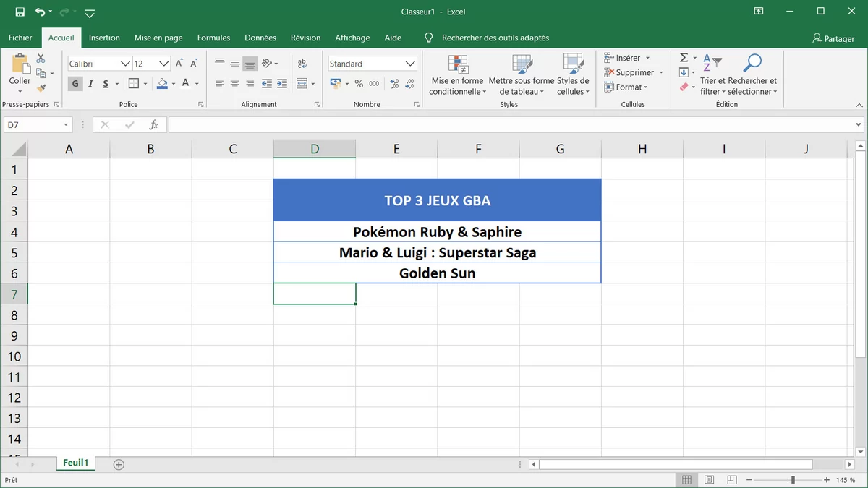
Task: Switch to the Formules tab
Action: click(213, 38)
